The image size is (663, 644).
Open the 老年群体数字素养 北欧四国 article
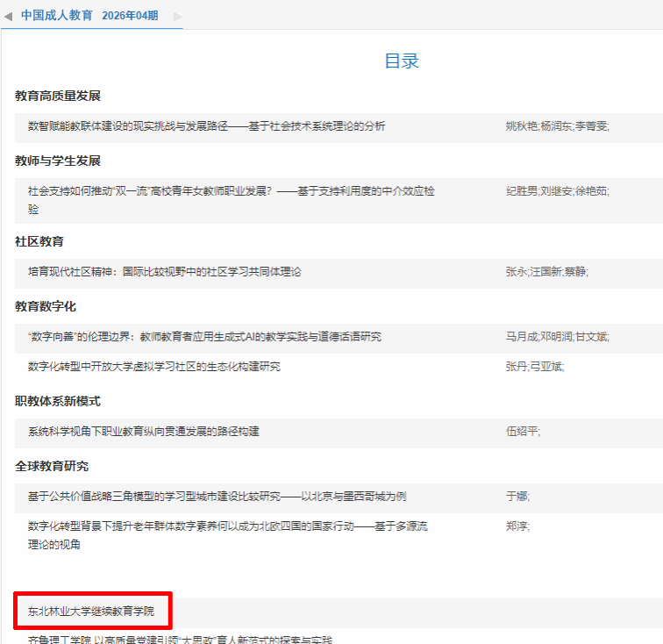coord(227,526)
